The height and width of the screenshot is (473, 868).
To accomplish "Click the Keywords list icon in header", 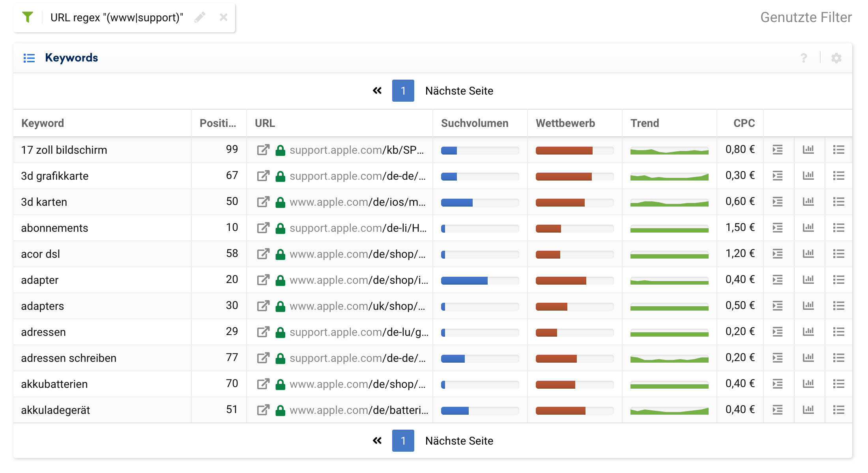I will coord(29,58).
